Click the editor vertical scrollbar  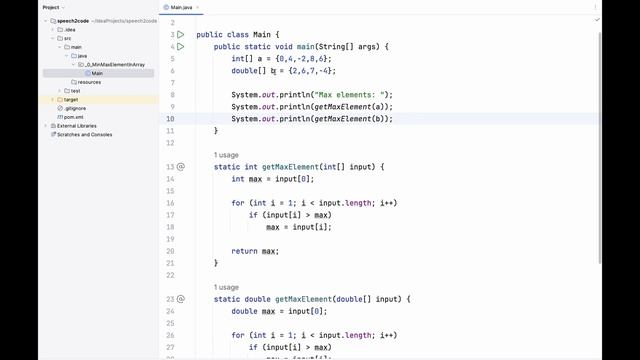coord(600,147)
